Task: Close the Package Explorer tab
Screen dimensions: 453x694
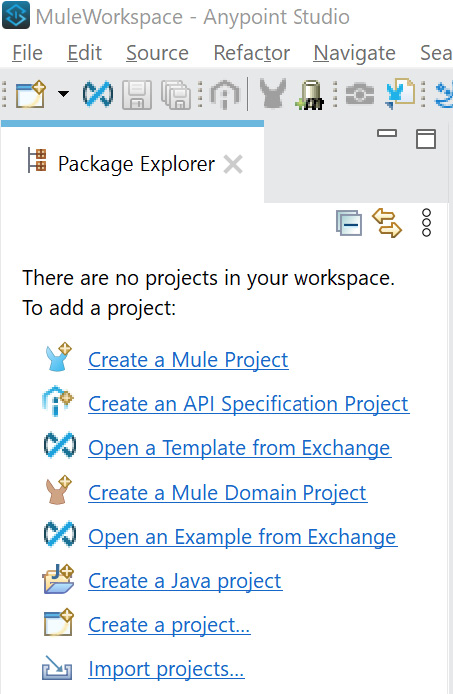Action: tap(233, 165)
